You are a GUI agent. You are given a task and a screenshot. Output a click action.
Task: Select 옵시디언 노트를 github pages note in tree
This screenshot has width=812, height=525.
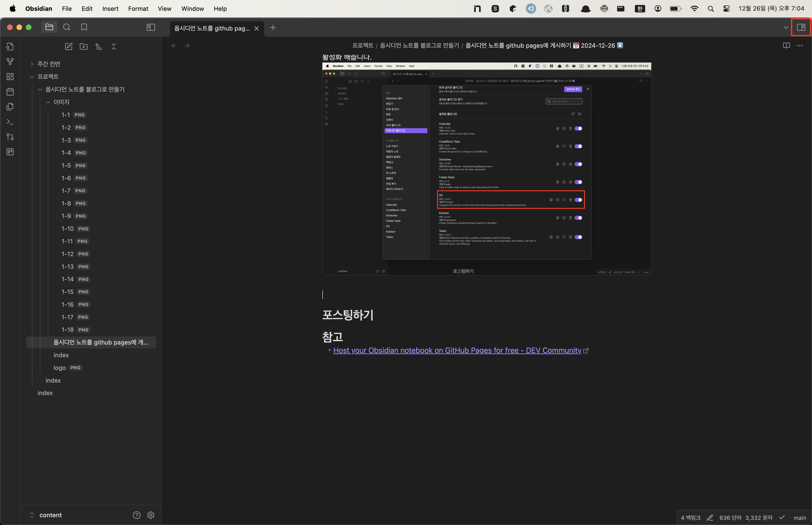[x=91, y=342]
